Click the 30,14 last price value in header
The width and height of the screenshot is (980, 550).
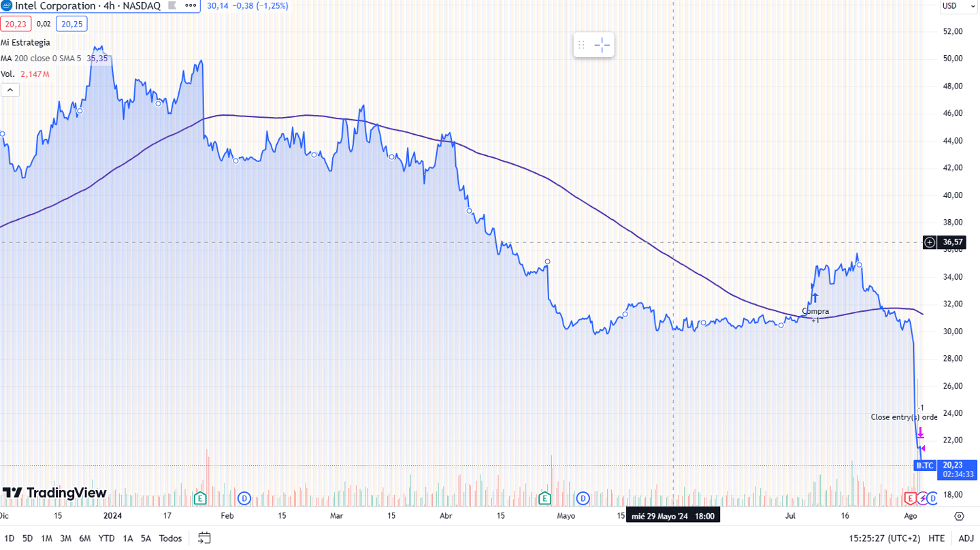point(217,5)
